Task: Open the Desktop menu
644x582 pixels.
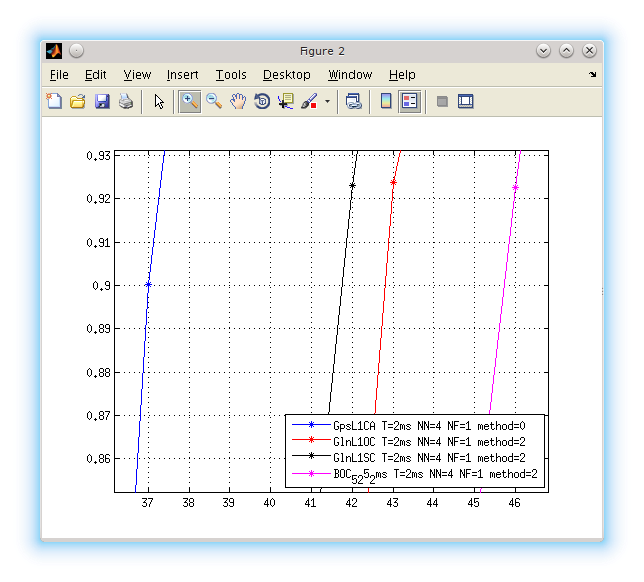Action: click(287, 75)
